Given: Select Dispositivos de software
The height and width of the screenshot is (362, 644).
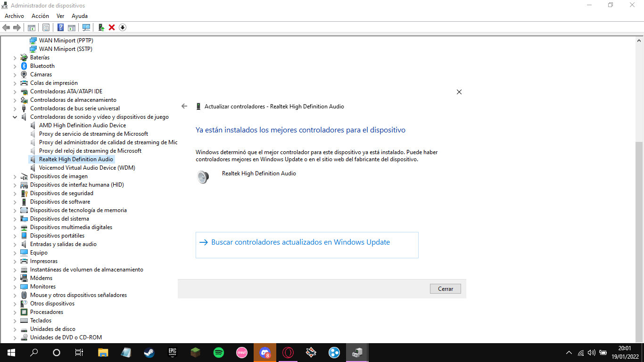Looking at the screenshot, I should [60, 202].
